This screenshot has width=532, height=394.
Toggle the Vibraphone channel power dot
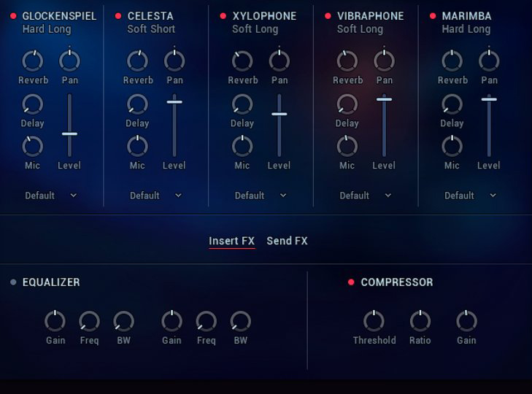328,16
